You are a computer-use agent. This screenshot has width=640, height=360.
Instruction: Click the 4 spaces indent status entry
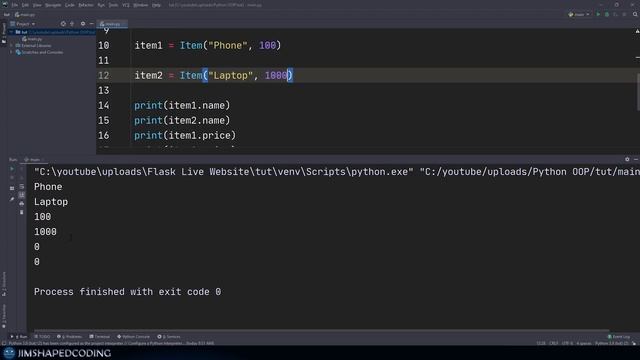pos(583,344)
